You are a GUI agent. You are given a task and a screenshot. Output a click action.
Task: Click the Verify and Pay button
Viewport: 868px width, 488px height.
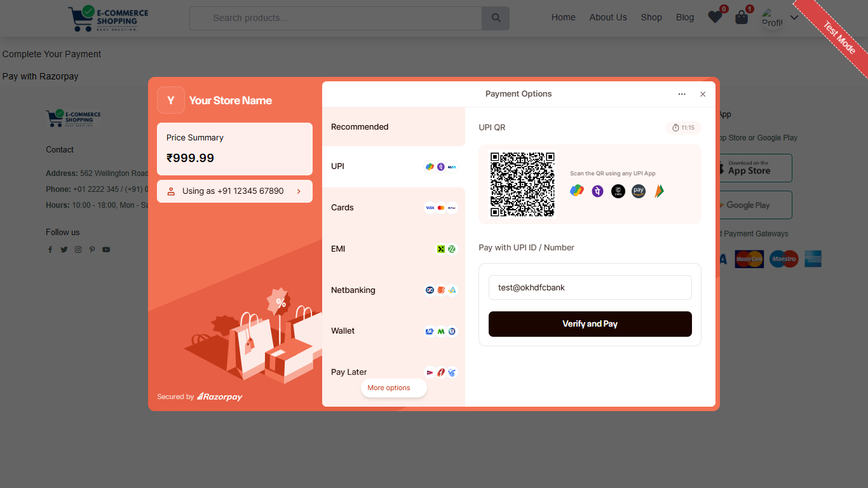pos(590,324)
